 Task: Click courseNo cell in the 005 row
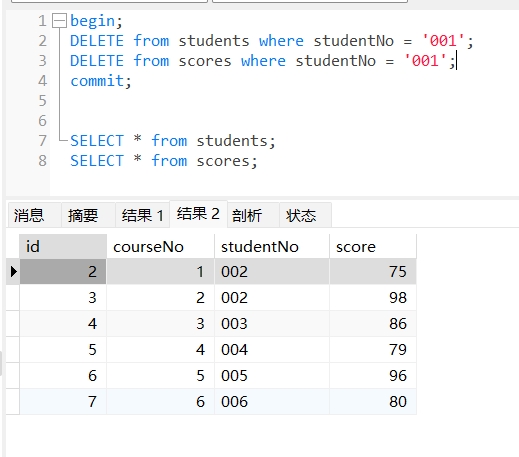(160, 376)
